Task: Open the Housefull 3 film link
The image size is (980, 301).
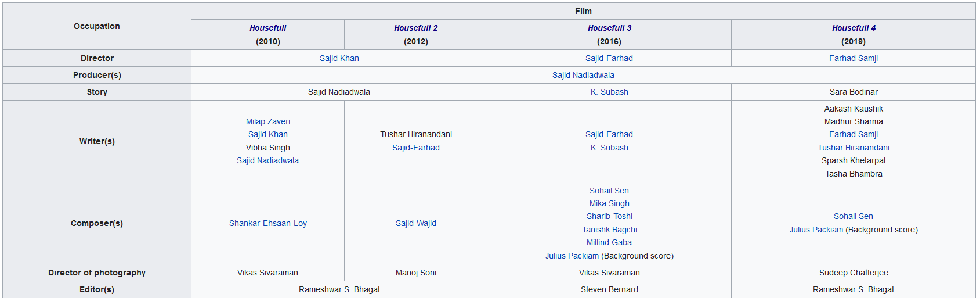Action: tap(609, 28)
